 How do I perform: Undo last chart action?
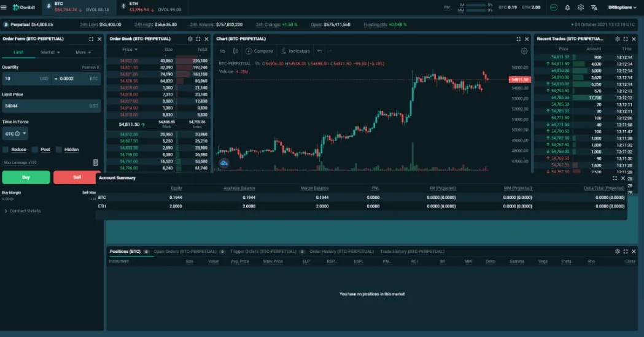[319, 52]
